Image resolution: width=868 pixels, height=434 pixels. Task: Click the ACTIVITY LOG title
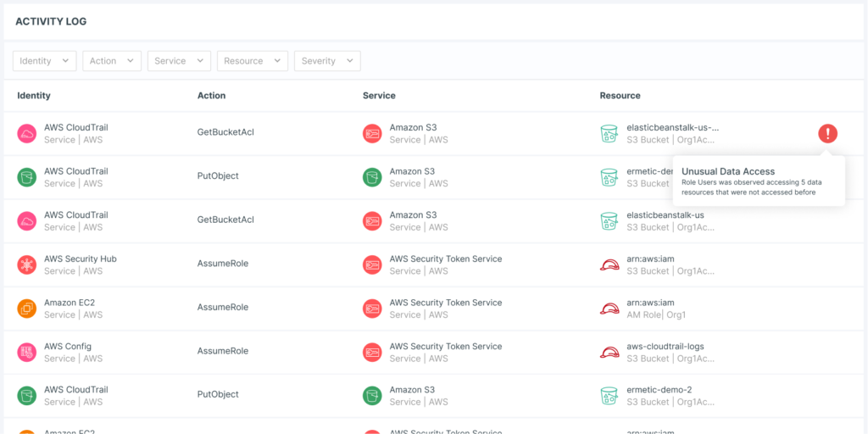pyautogui.click(x=51, y=21)
